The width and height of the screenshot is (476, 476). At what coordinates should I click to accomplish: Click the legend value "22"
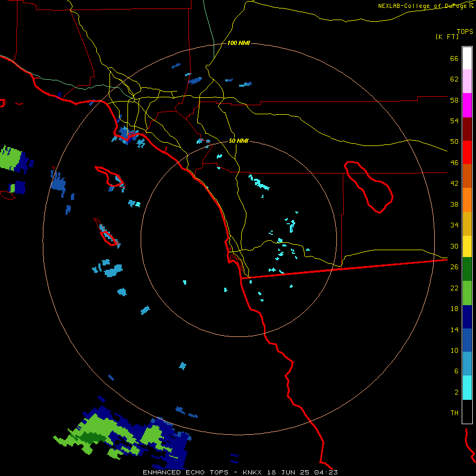tap(454, 288)
